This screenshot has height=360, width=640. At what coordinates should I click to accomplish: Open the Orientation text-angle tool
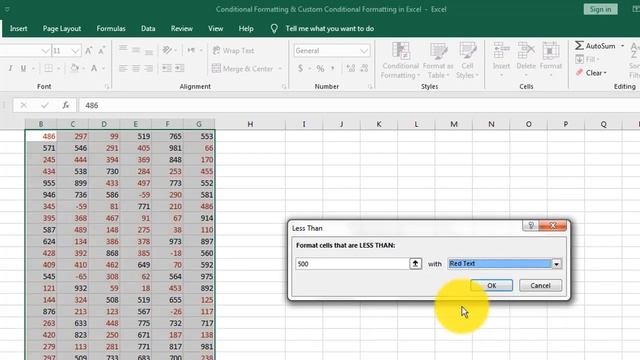[167, 50]
